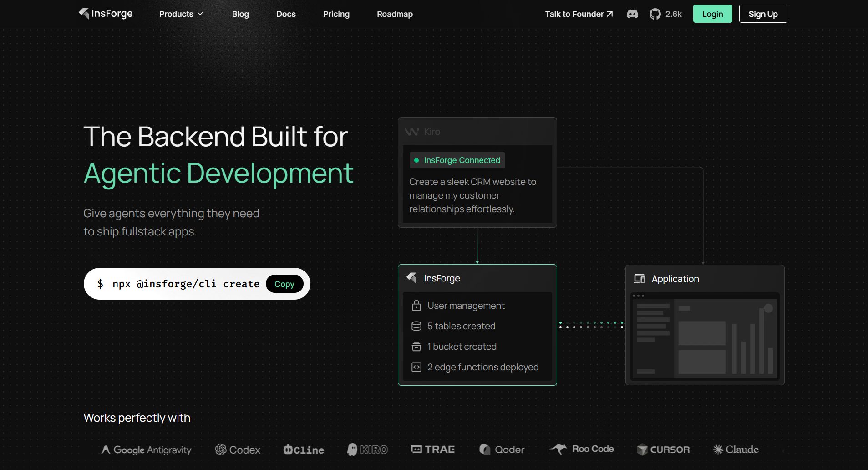The width and height of the screenshot is (868, 470).
Task: Click the InsForge logo in navbar
Action: click(x=106, y=13)
